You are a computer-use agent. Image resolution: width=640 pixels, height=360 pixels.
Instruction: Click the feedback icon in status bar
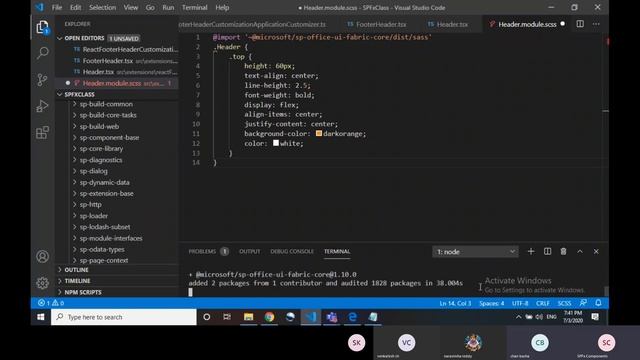583,303
